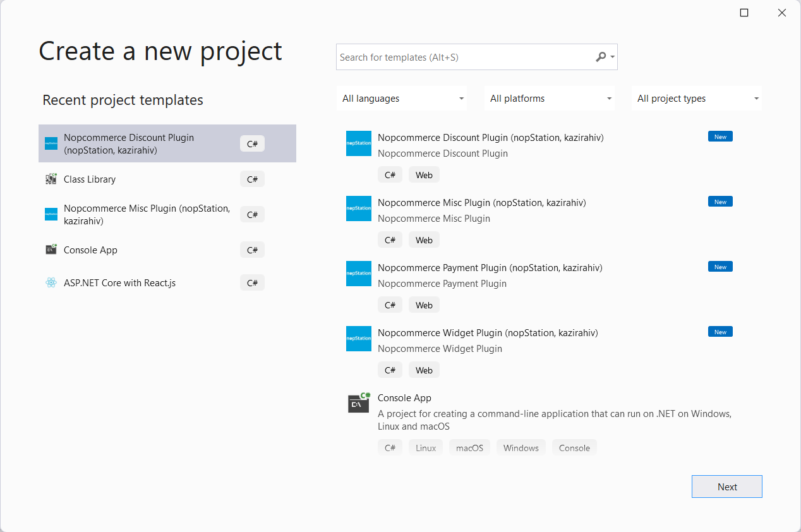Click Class Library icon in recent templates
The width and height of the screenshot is (801, 532).
[51, 179]
